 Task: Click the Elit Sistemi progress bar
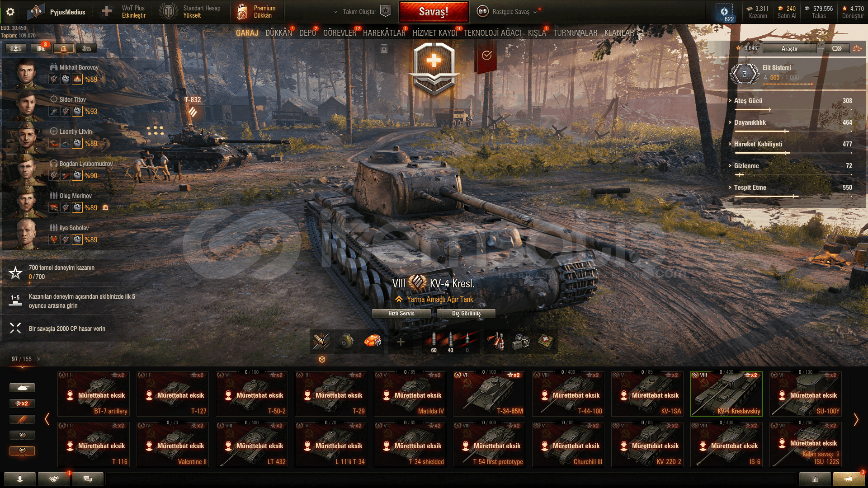pos(788,84)
